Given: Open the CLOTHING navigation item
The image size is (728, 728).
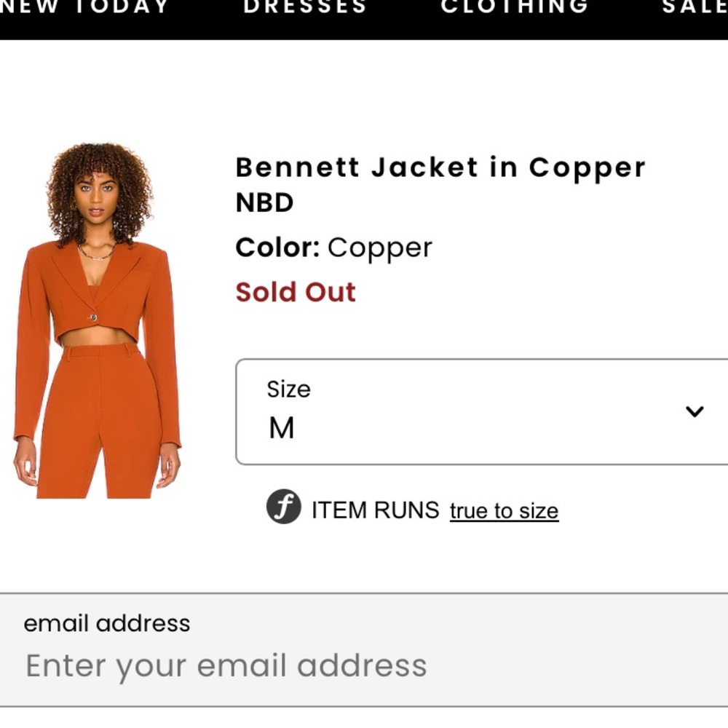Looking at the screenshot, I should click(515, 7).
